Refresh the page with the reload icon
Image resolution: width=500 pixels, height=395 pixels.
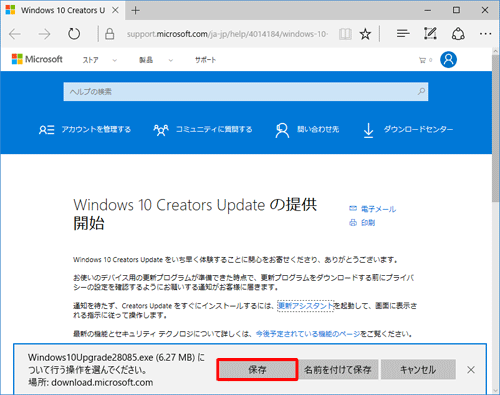click(x=74, y=34)
